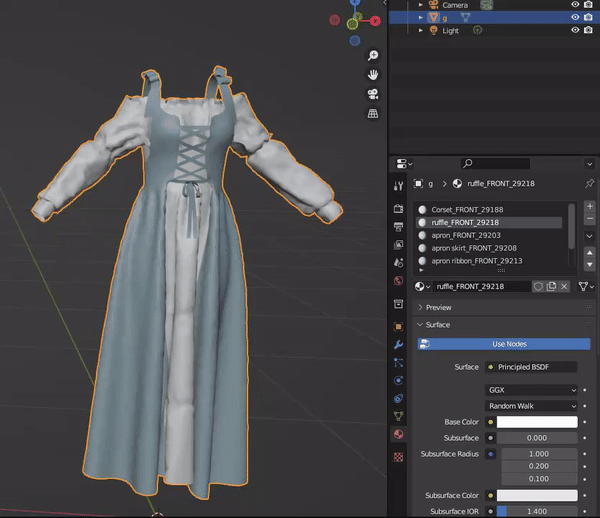The height and width of the screenshot is (518, 600).
Task: Select the Corset_FRONT_29188 material slot
Action: coord(467,209)
